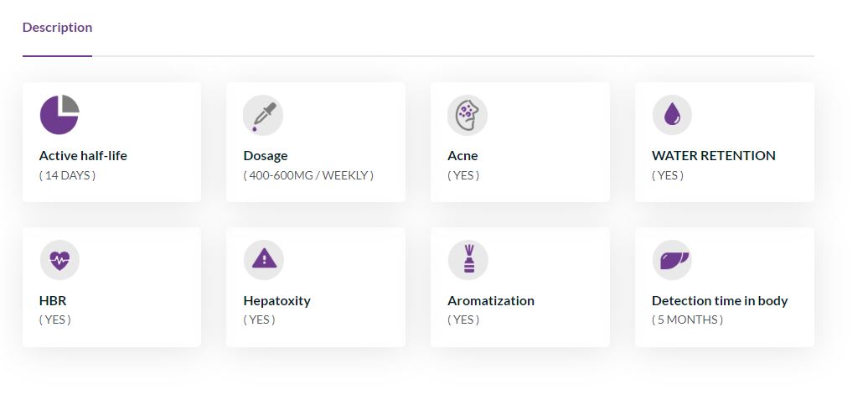This screenshot has width=868, height=395.
Task: Click the warning triangle Hepatoxity icon
Action: (263, 260)
